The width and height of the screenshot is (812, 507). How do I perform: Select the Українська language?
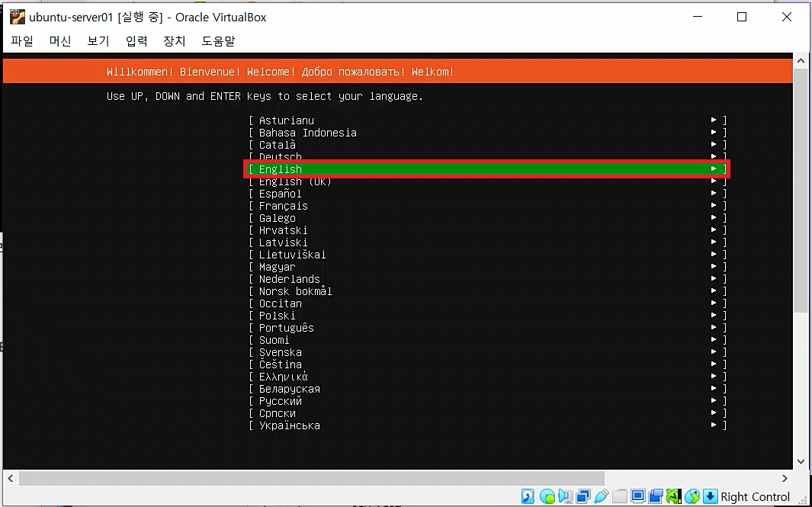point(486,425)
